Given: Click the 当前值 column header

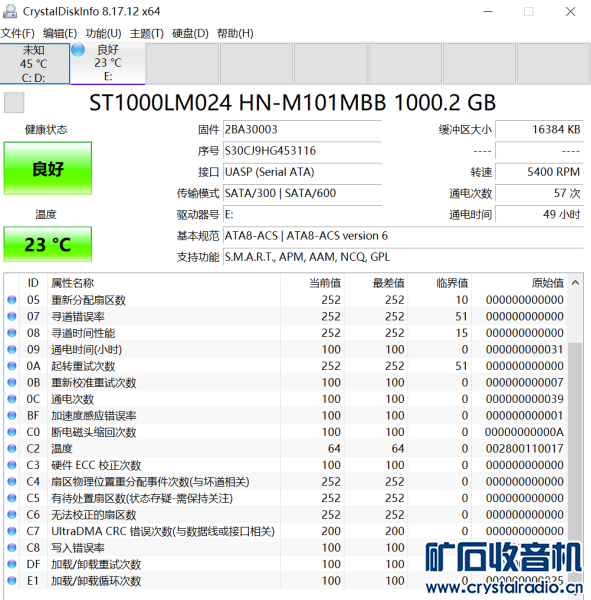Looking at the screenshot, I should [x=325, y=283].
